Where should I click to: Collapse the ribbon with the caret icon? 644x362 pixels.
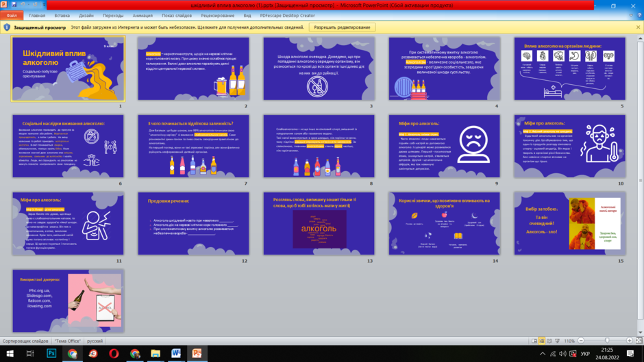coord(631,16)
